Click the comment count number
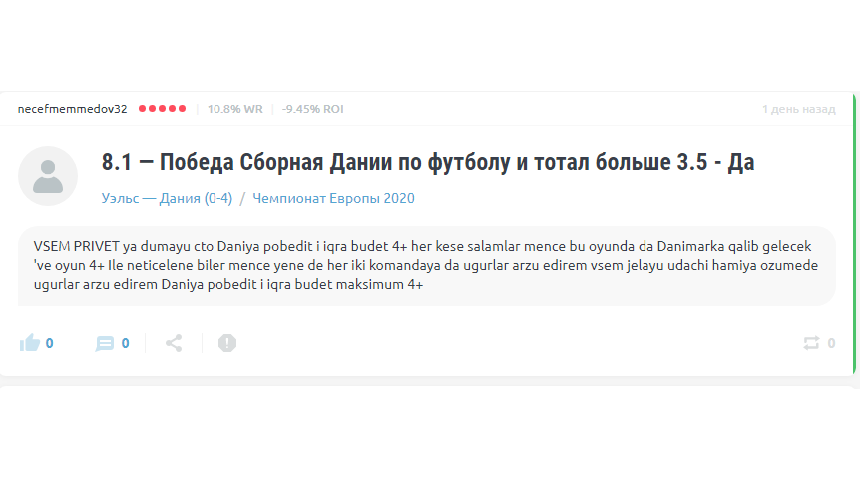The width and height of the screenshot is (860, 480). click(126, 343)
